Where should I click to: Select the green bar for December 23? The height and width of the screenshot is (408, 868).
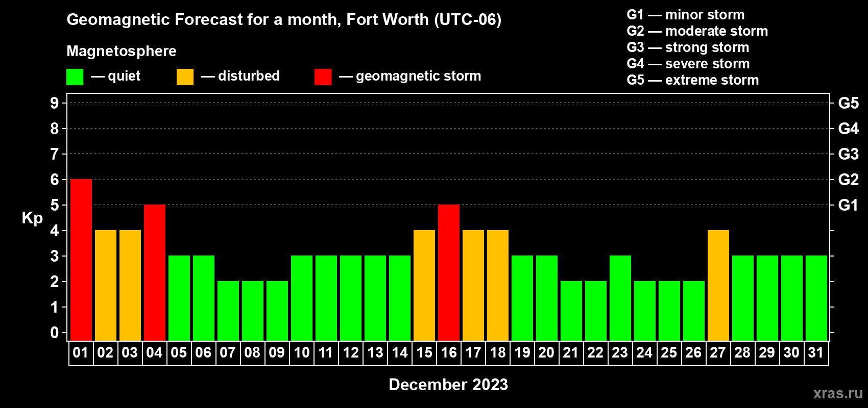coord(620,298)
